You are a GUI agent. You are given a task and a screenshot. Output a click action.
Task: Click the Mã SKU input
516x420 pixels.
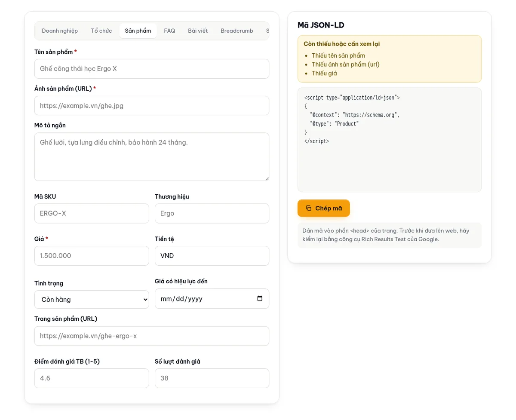point(92,213)
